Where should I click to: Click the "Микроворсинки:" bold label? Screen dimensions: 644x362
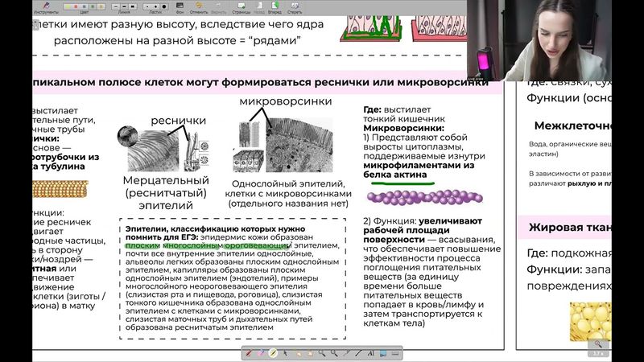tap(403, 128)
